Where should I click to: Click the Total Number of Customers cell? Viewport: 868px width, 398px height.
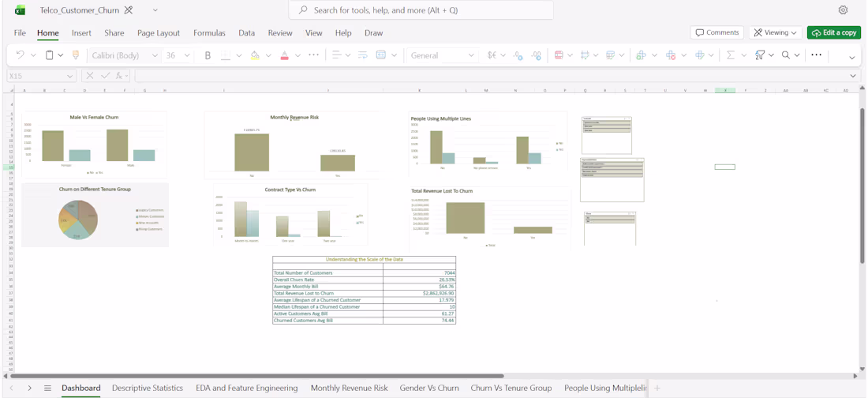(x=327, y=272)
